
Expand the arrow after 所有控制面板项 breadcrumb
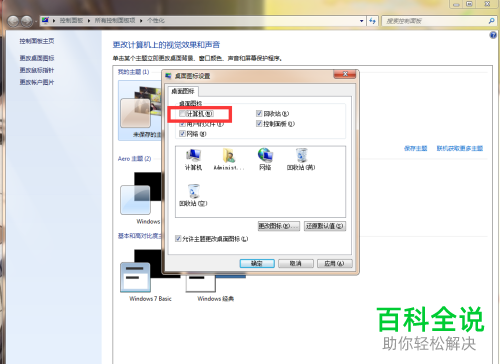[x=141, y=21]
